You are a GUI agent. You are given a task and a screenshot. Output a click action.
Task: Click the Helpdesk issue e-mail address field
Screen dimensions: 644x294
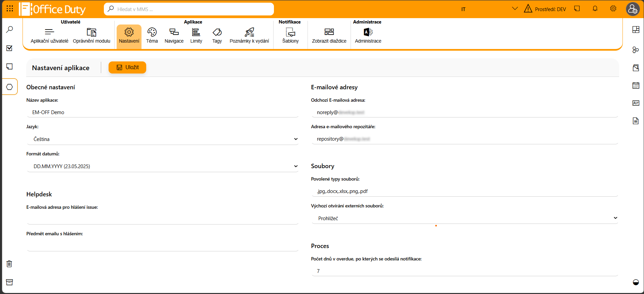pyautogui.click(x=163, y=219)
